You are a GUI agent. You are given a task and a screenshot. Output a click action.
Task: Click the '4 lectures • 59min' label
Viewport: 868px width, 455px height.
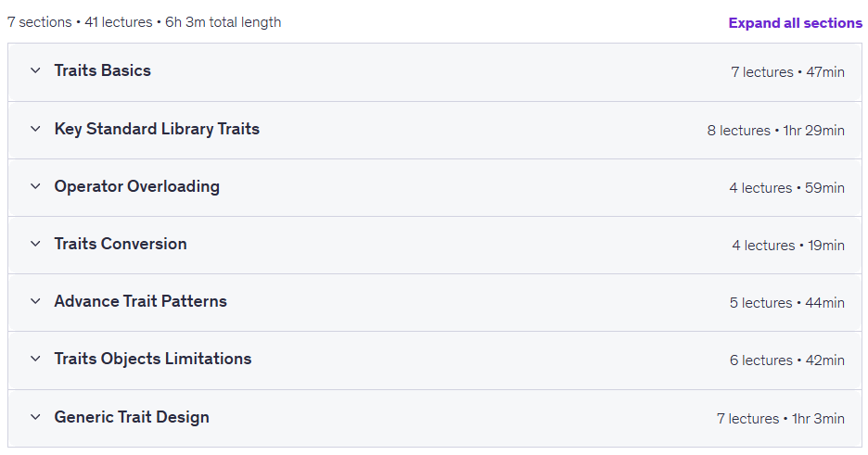[786, 188]
